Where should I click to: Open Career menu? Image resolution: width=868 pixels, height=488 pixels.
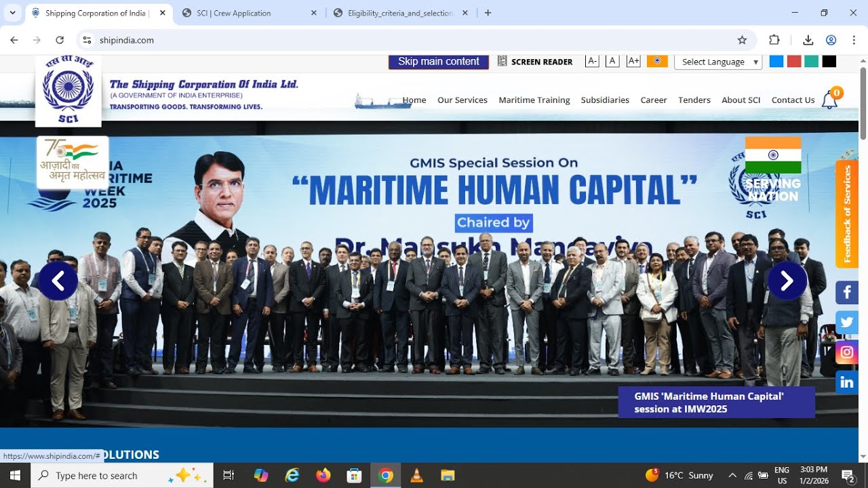(654, 100)
